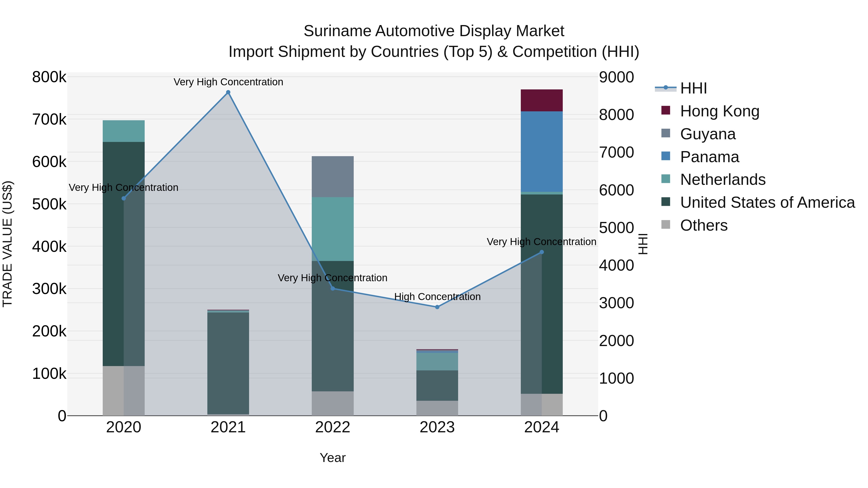Click the Netherlands teal color swatch
Viewport: 868px width, 488px height.
coord(666,179)
